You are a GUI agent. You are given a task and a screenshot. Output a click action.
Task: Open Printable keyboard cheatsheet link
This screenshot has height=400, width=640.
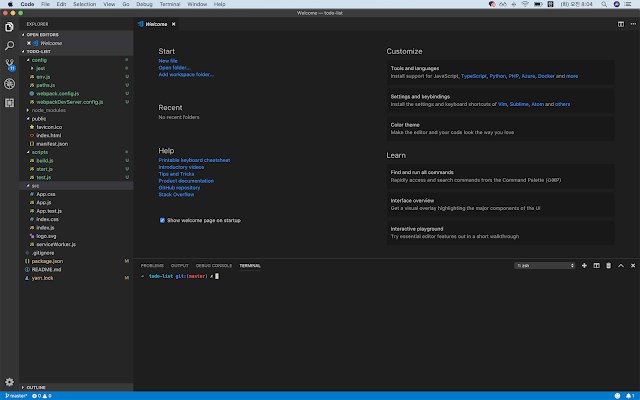pyautogui.click(x=194, y=160)
